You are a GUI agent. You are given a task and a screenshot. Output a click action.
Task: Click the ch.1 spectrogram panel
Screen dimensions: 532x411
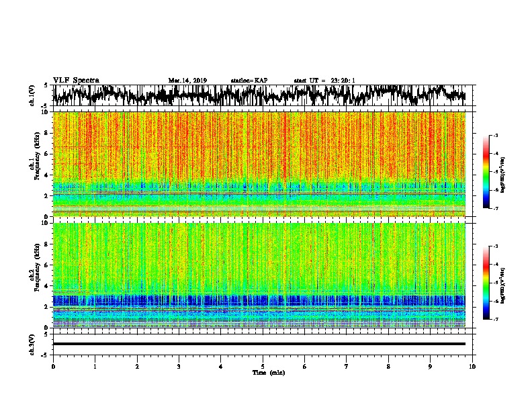pos(259,164)
